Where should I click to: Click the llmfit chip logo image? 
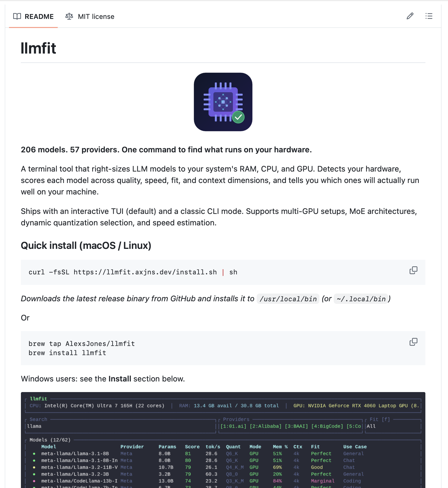point(223,102)
